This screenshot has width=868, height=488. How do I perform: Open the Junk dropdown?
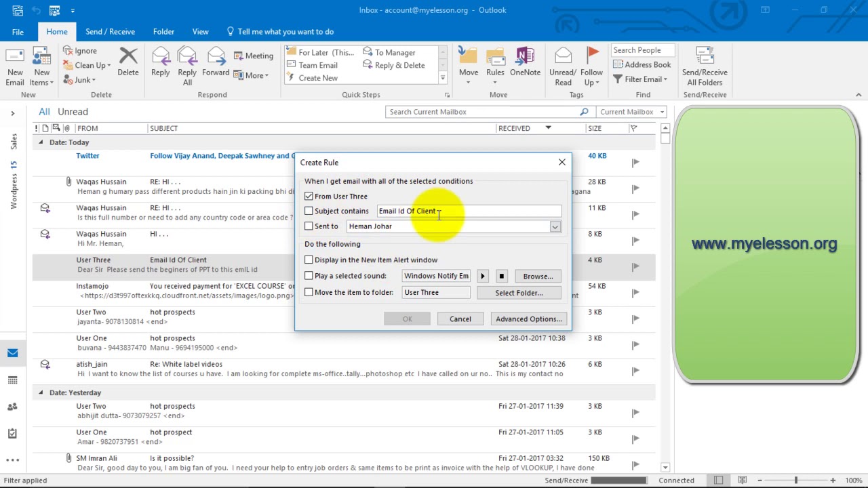pyautogui.click(x=80, y=79)
